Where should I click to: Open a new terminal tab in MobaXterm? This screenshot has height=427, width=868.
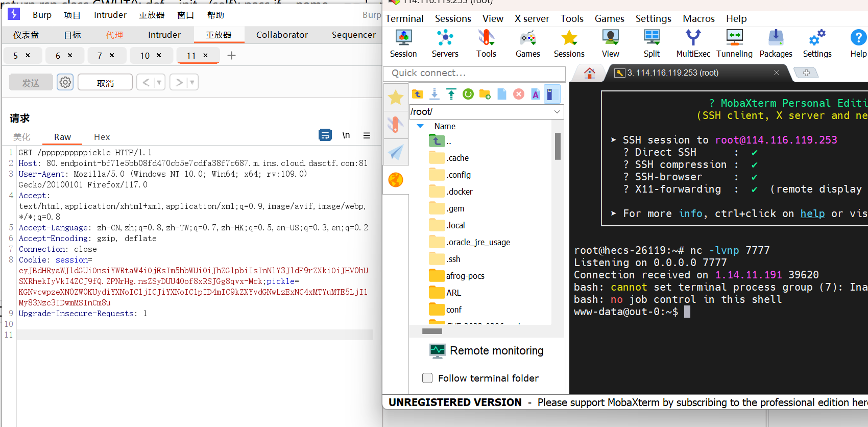[806, 73]
